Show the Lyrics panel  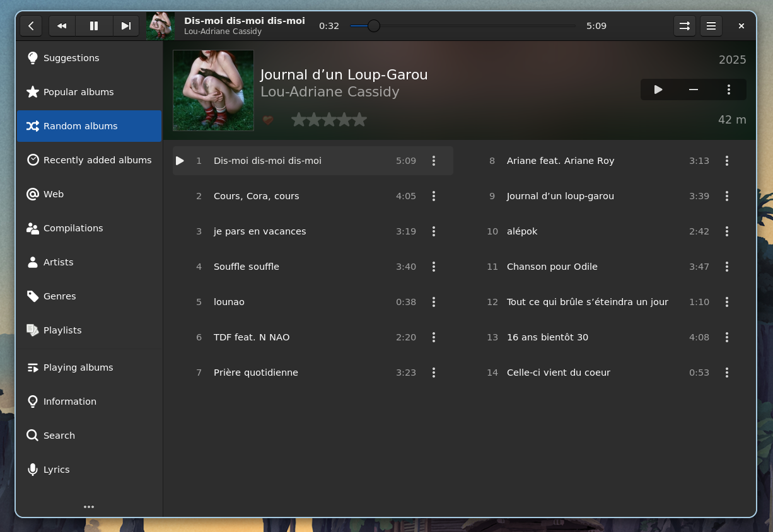[56, 469]
